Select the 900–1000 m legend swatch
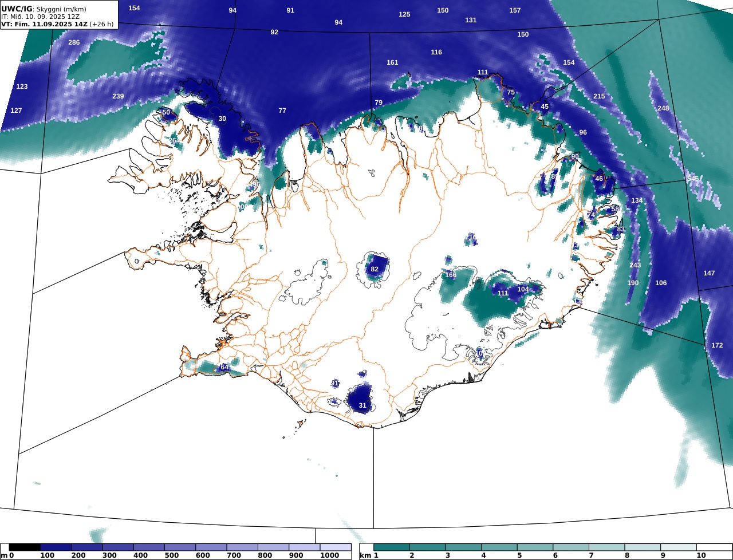 (x=304, y=547)
